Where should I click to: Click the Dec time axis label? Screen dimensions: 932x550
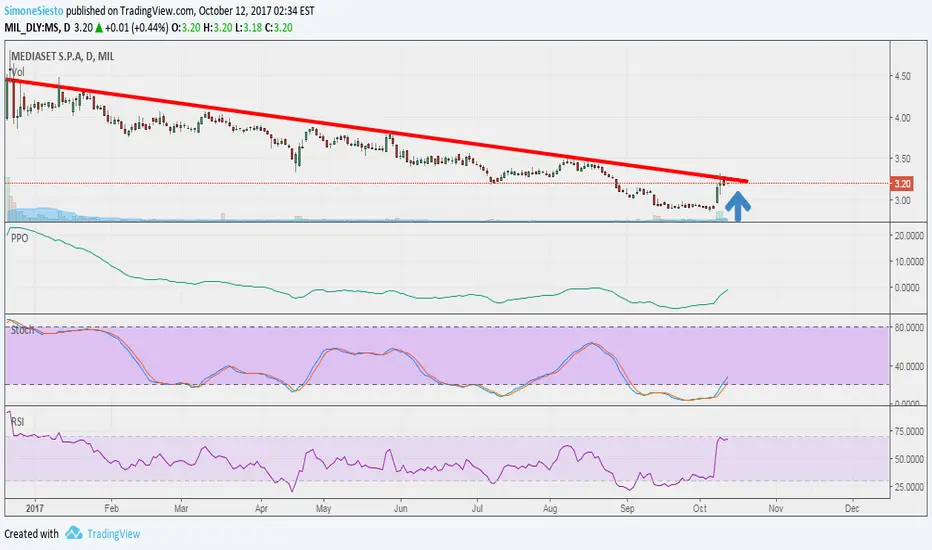852,508
